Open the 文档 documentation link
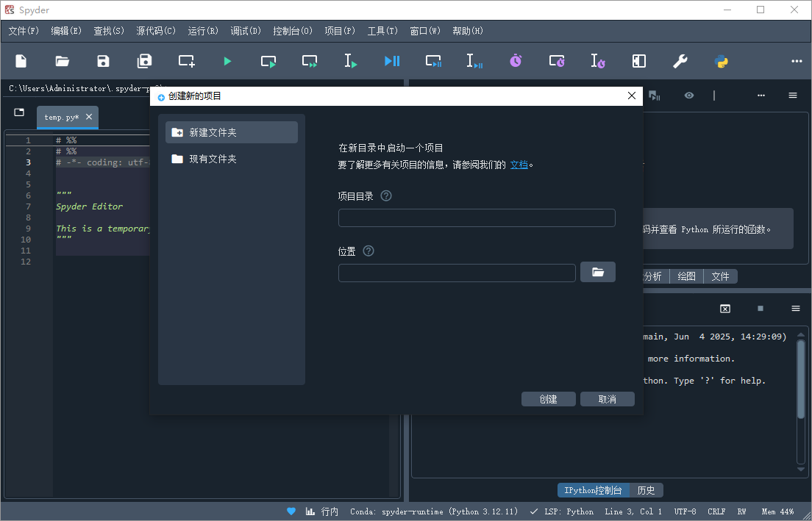This screenshot has width=812, height=521. pyautogui.click(x=519, y=165)
